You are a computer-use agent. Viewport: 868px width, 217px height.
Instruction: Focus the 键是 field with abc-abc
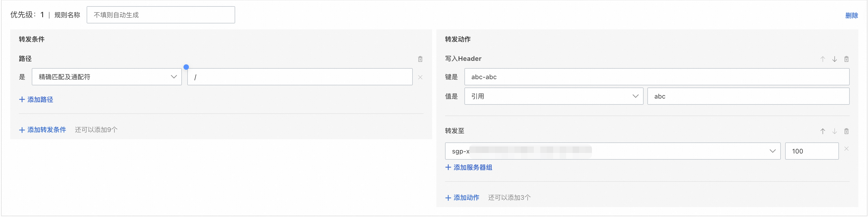[657, 77]
